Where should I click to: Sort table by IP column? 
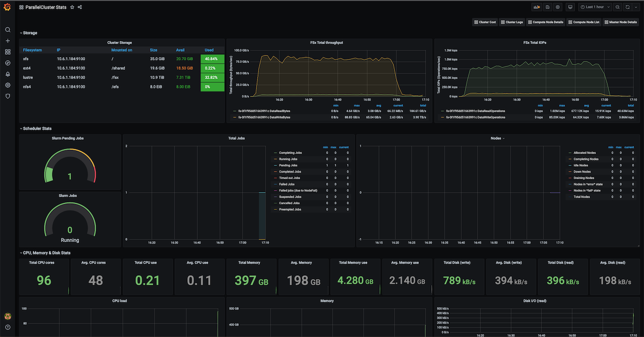pyautogui.click(x=58, y=50)
